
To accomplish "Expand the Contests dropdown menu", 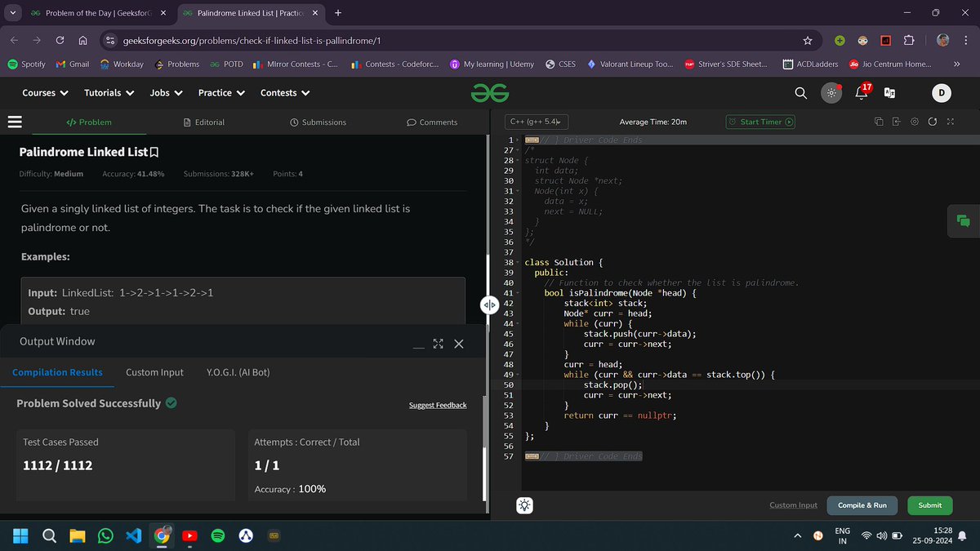I will tap(285, 93).
